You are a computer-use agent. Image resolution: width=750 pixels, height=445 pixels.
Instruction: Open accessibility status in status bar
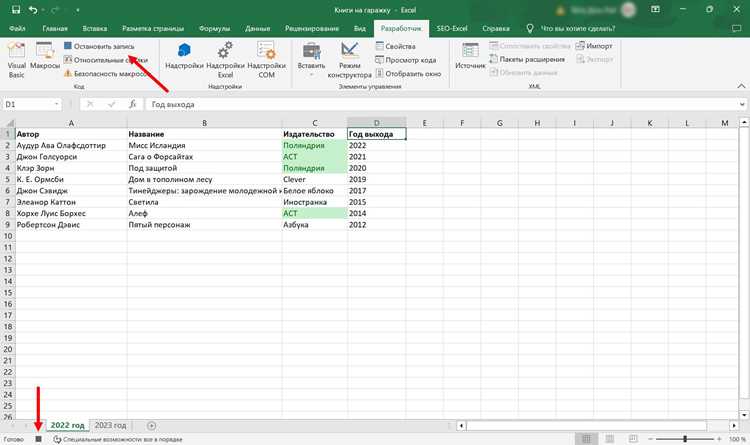pos(118,439)
